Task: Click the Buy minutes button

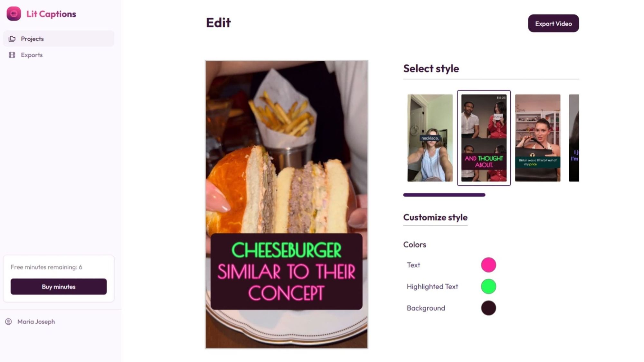Action: (59, 286)
